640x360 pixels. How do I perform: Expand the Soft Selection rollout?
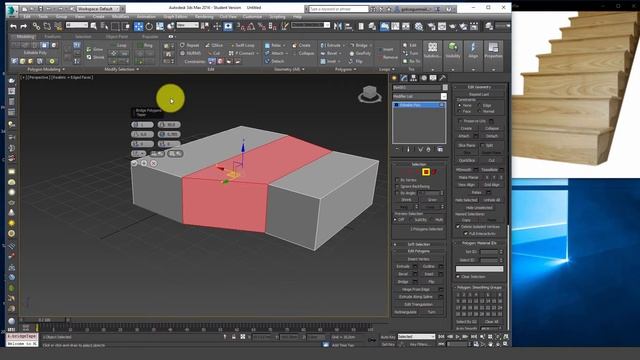[419, 244]
